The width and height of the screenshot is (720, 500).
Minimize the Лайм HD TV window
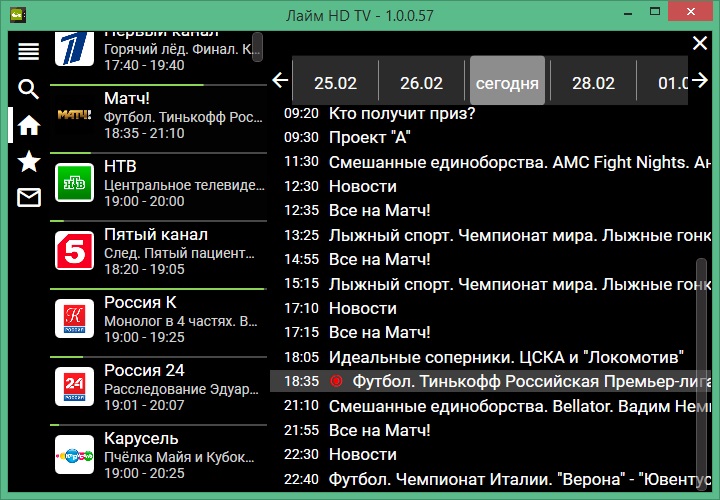628,13
